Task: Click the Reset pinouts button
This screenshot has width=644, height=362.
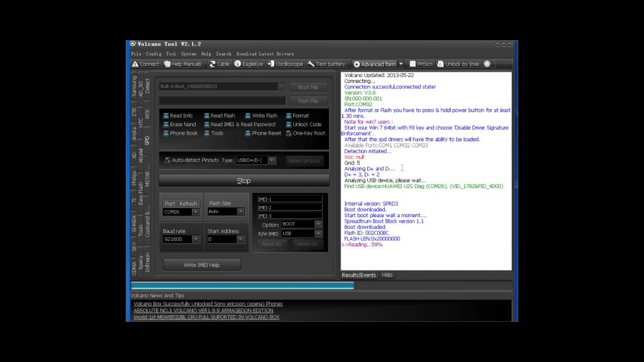Action: [304, 161]
